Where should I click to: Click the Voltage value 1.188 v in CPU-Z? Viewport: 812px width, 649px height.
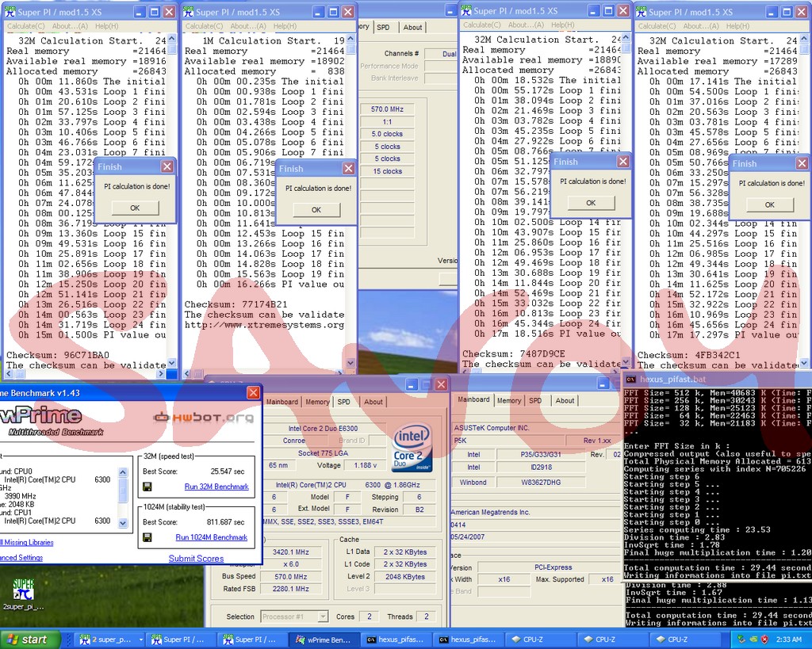[x=366, y=465]
